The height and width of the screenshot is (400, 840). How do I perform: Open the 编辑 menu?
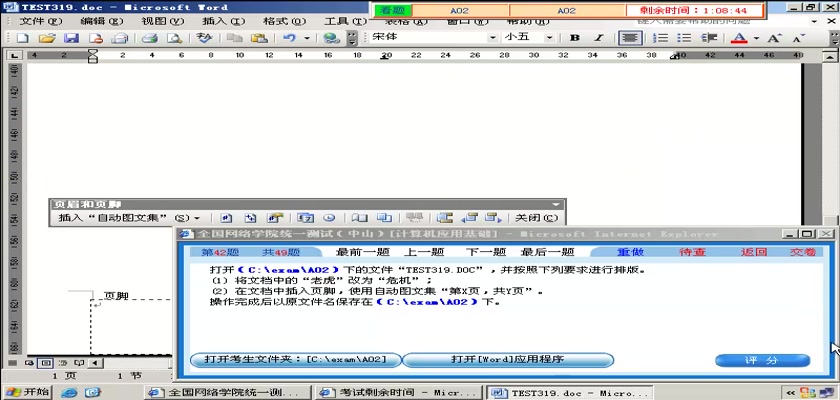[102, 21]
